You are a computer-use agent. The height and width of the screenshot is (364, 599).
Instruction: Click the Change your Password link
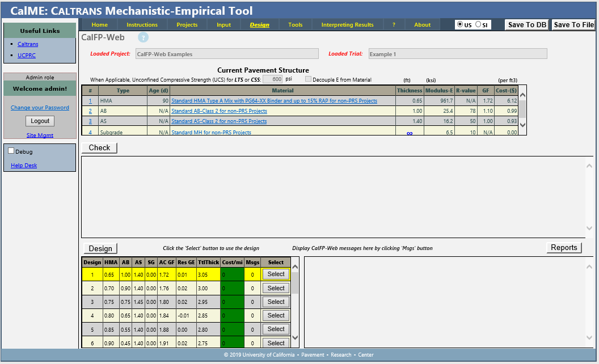40,108
